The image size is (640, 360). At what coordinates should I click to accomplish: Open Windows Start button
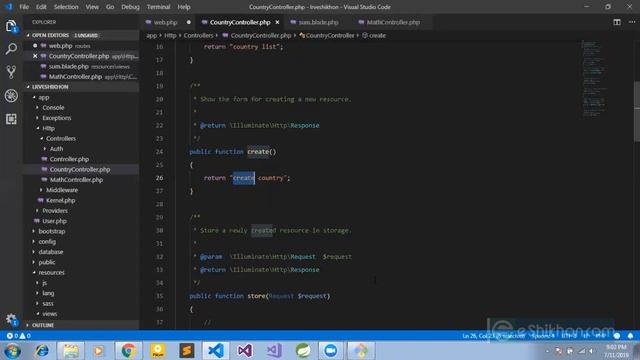pos(12,351)
